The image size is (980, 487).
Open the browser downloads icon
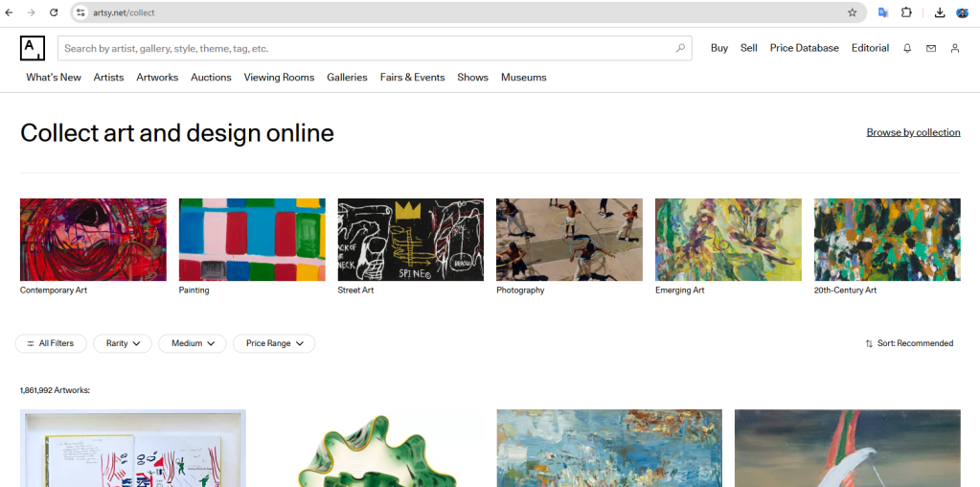(x=940, y=12)
